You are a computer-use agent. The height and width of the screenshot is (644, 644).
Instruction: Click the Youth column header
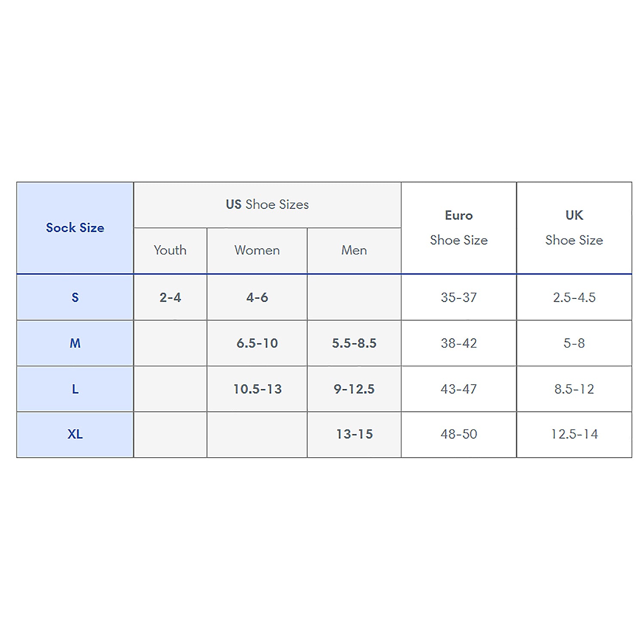pos(170,250)
